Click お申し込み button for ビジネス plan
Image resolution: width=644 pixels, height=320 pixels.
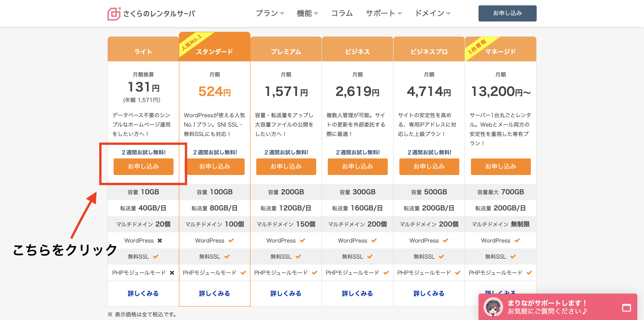click(358, 166)
